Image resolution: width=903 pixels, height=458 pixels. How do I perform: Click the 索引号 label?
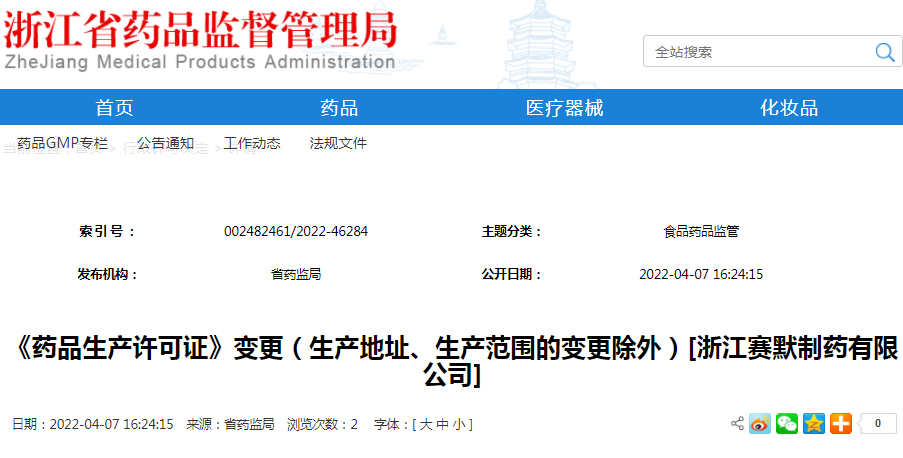click(107, 232)
